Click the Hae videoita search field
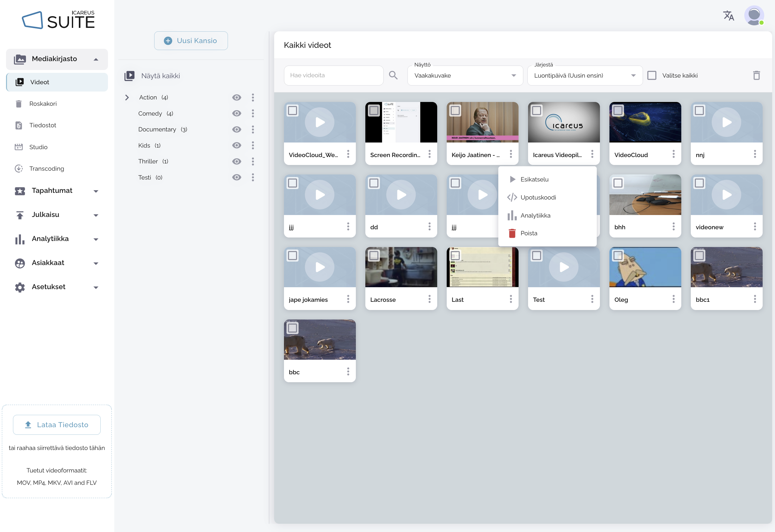Image resolution: width=775 pixels, height=532 pixels. [333, 75]
